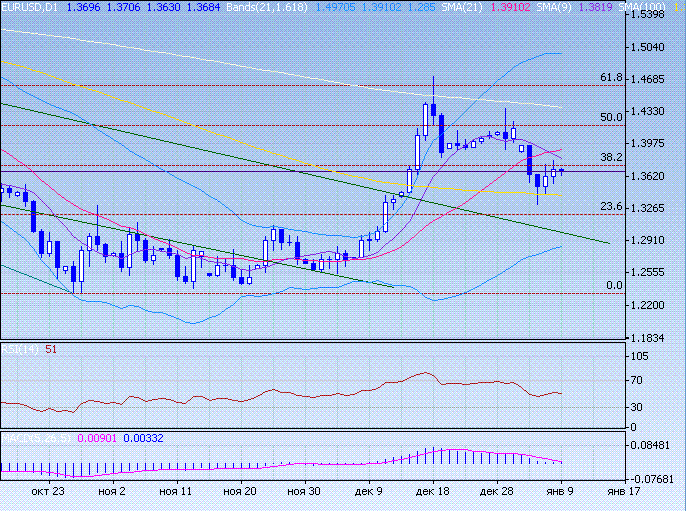Click the RSI scale value 70

(636, 381)
